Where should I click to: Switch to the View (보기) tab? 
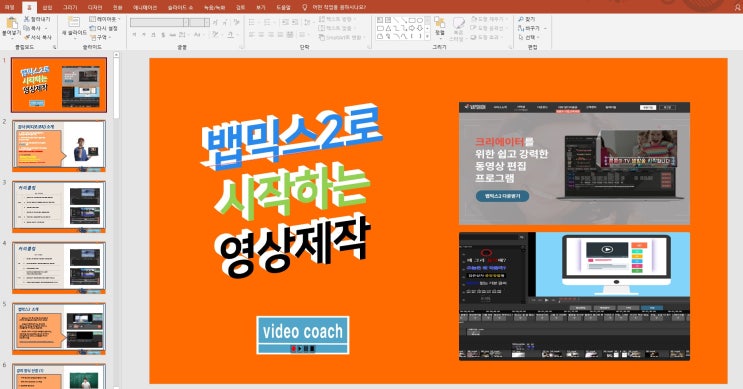[261, 7]
